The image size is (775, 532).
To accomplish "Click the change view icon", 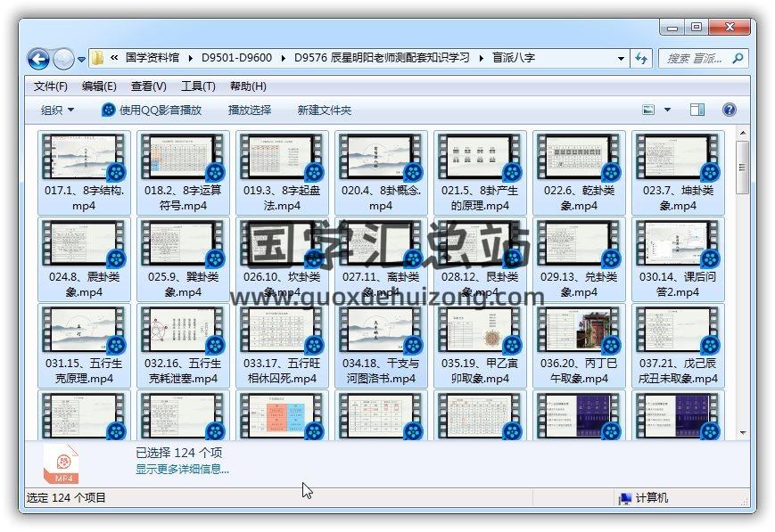I will [649, 110].
